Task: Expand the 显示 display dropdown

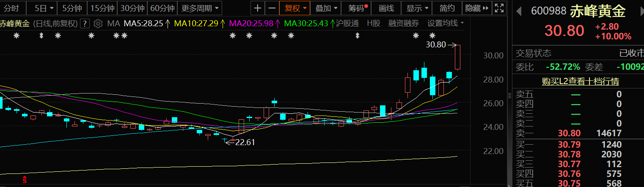Action: 417,8
